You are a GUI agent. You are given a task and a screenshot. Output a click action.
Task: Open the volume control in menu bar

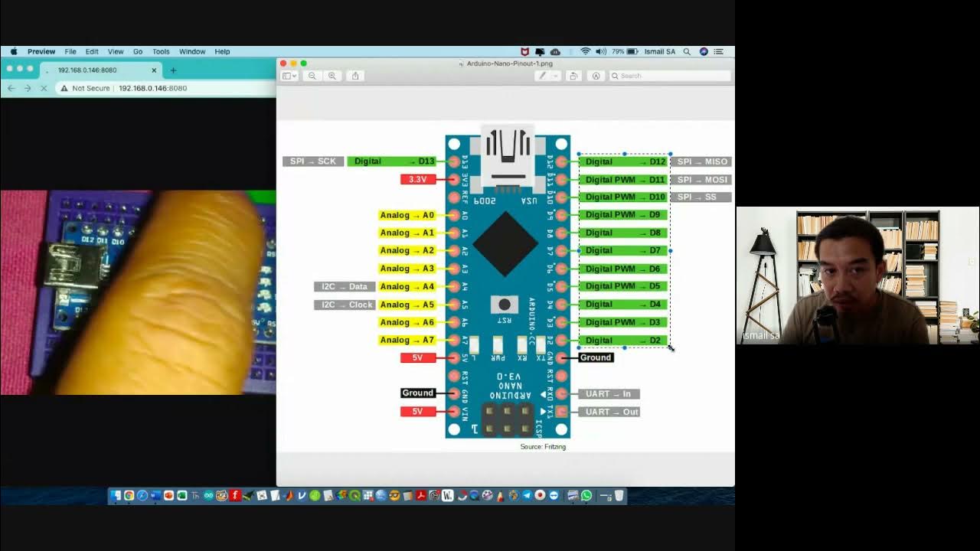pyautogui.click(x=601, y=51)
